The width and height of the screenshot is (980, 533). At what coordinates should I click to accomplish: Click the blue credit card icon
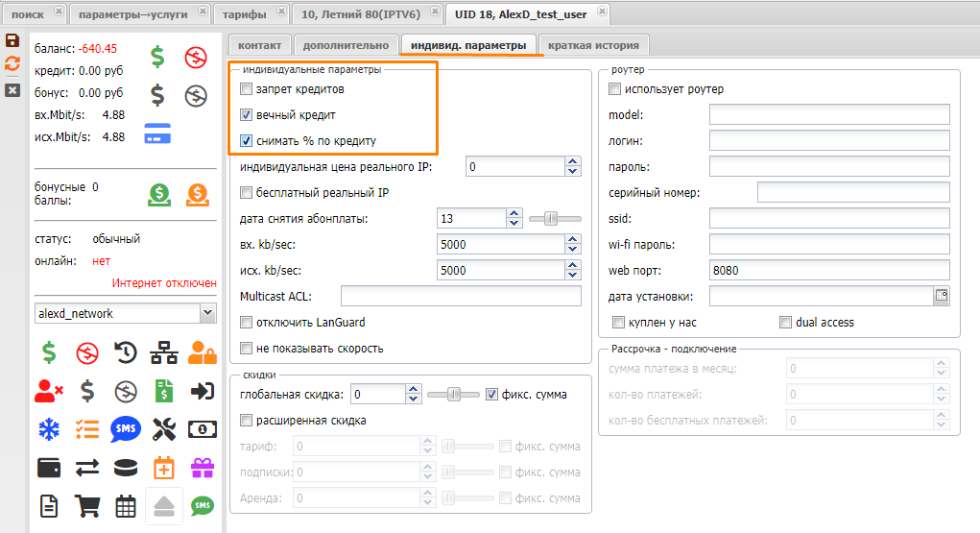[157, 133]
